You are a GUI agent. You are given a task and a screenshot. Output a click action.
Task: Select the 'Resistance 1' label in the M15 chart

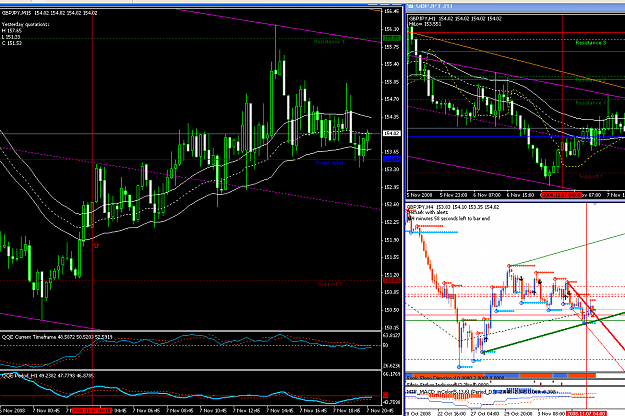point(329,41)
